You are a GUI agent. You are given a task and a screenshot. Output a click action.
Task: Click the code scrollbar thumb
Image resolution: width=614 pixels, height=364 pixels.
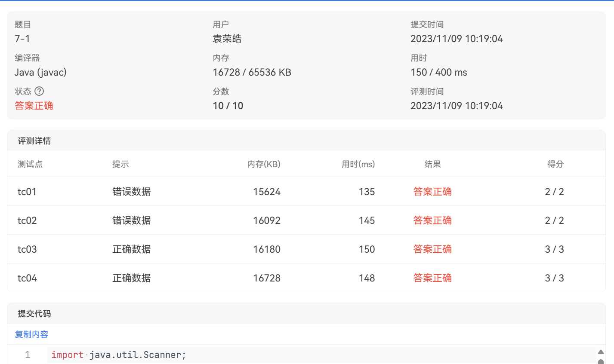point(601,361)
